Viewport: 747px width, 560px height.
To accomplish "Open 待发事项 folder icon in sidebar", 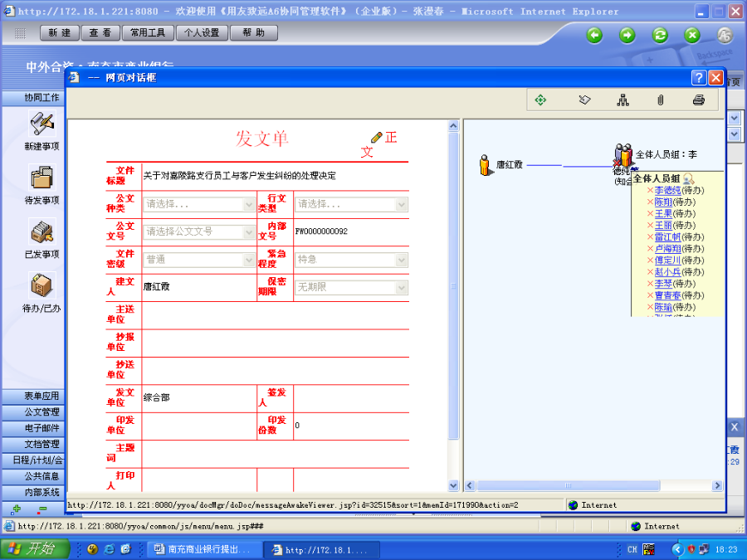I will [x=42, y=178].
